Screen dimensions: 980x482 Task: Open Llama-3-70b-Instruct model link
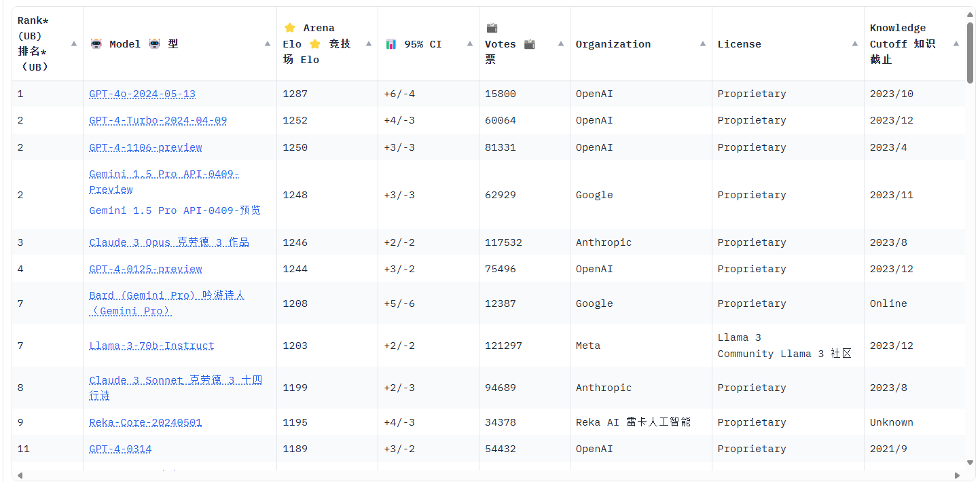point(151,346)
